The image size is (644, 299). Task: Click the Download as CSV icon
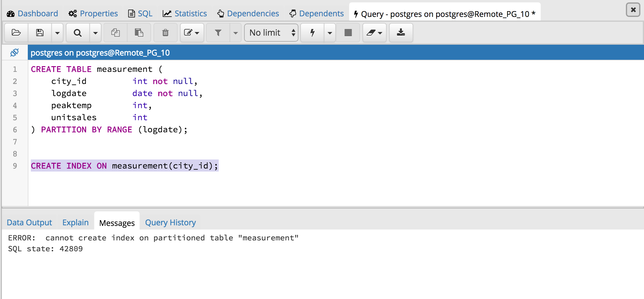pos(401,33)
